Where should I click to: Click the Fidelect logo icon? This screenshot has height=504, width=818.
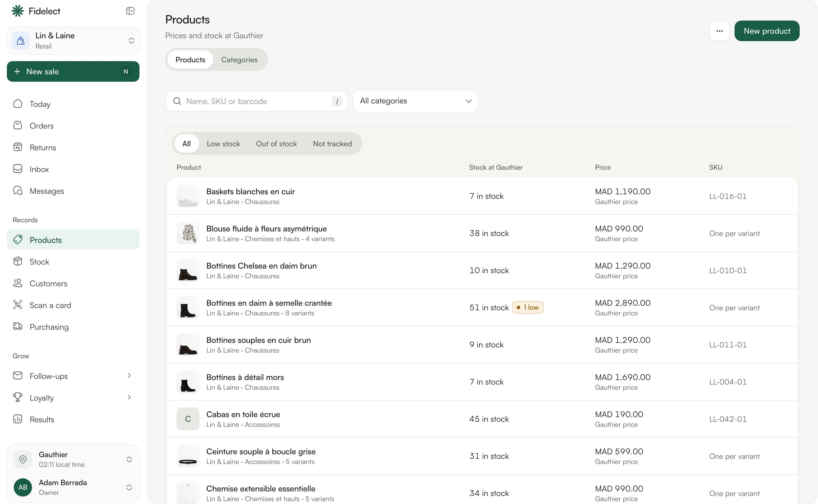point(18,11)
